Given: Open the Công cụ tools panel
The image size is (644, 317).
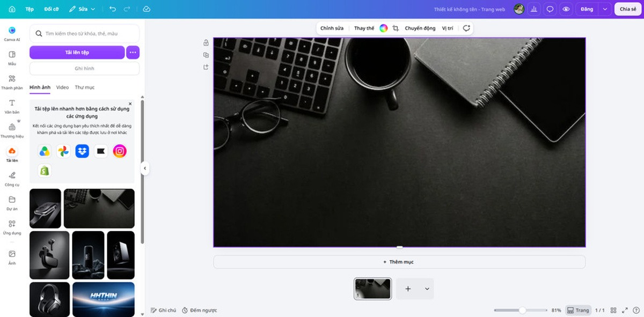Looking at the screenshot, I should (x=12, y=179).
